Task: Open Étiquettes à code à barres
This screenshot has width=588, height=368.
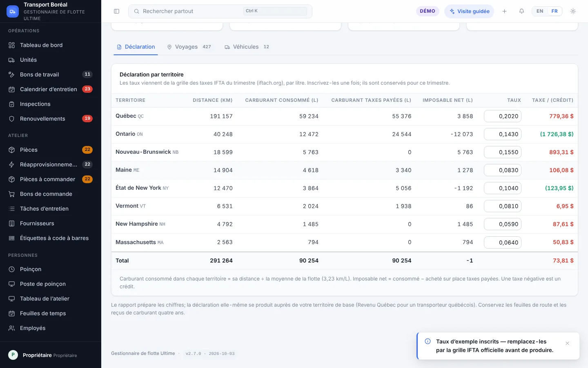Action: point(51,238)
